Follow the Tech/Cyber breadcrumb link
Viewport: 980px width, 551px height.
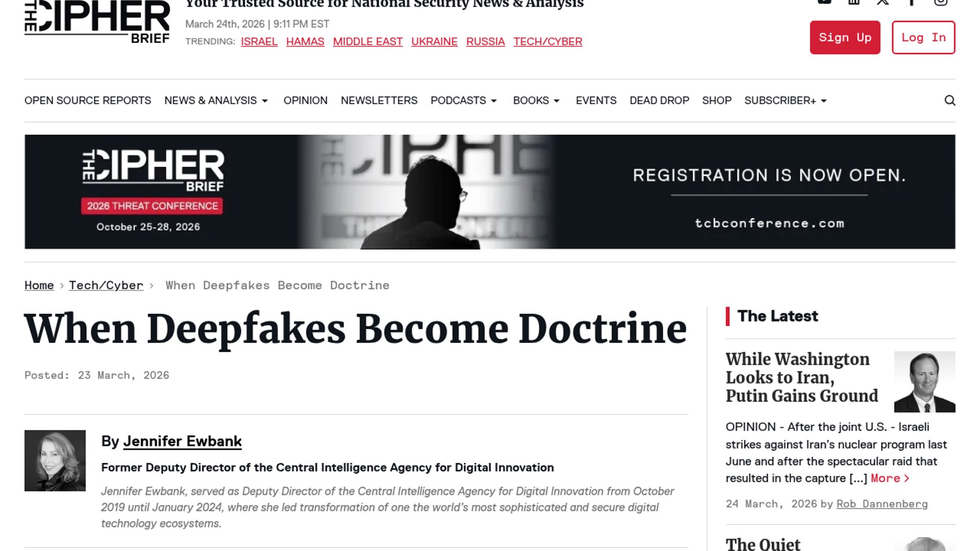[106, 285]
